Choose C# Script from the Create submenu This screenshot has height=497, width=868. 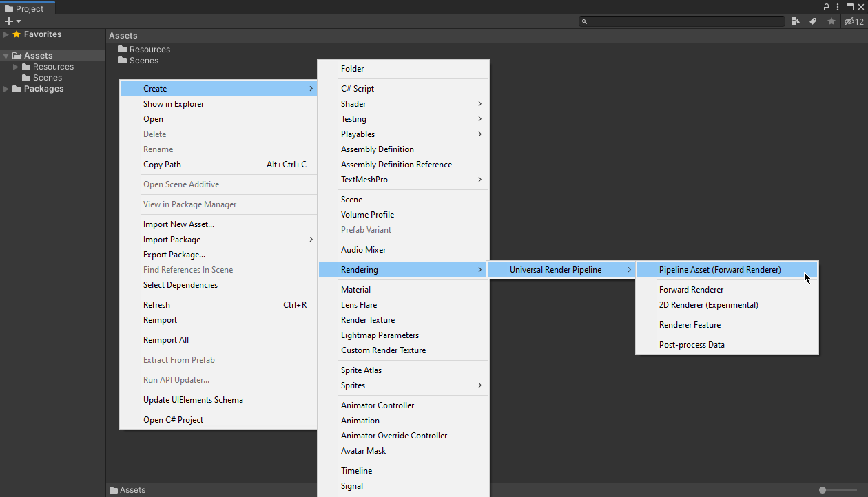358,89
